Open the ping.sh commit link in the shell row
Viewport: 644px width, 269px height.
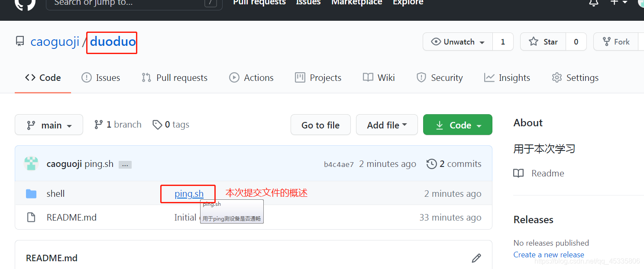189,194
